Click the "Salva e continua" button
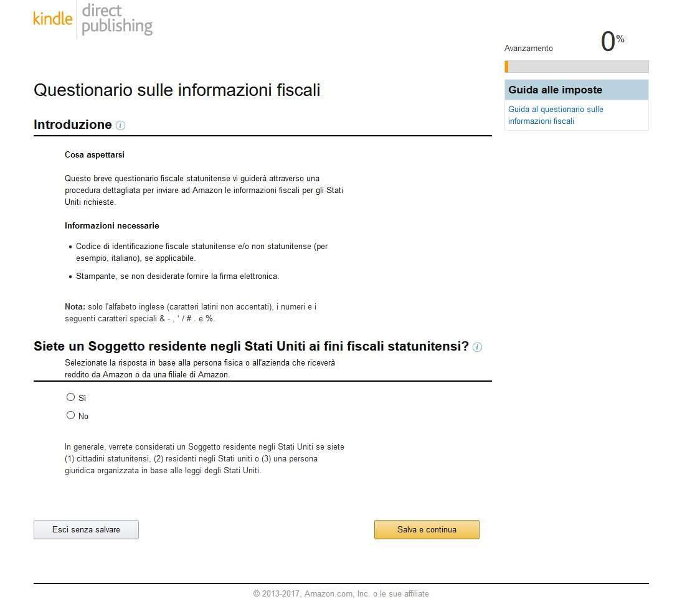700x609 pixels. (x=427, y=529)
